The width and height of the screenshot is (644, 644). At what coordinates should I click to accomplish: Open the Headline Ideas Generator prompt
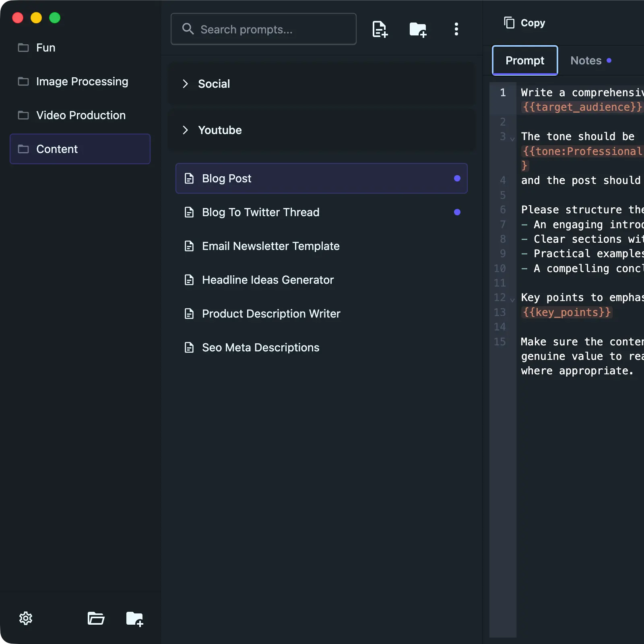pyautogui.click(x=268, y=280)
